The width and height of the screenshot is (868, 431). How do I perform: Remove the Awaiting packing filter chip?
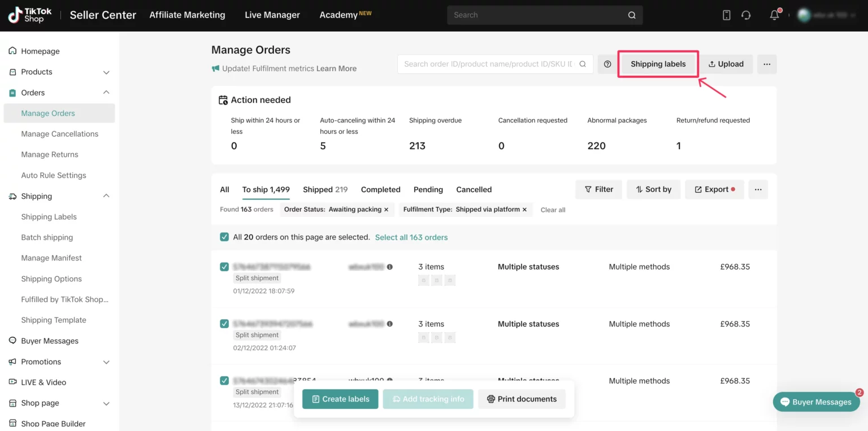coord(387,210)
